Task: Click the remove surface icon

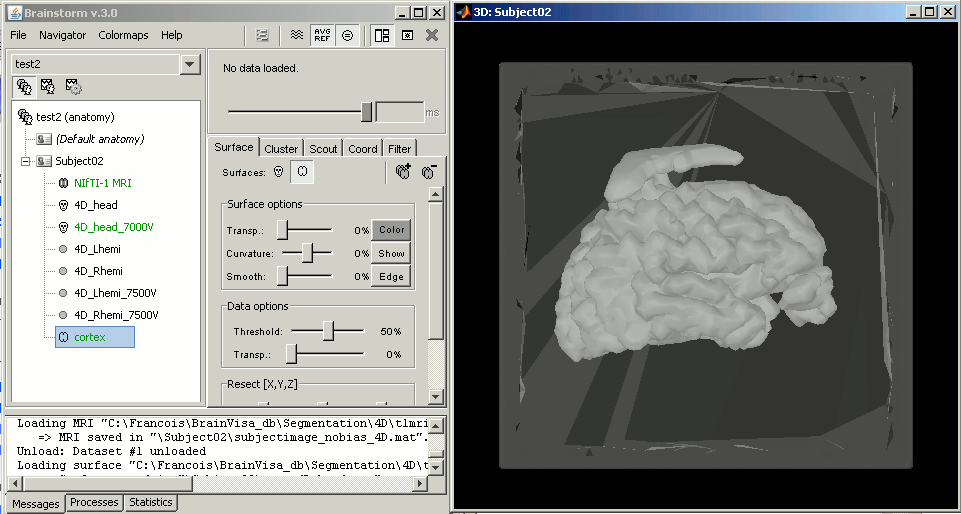Action: coord(430,172)
